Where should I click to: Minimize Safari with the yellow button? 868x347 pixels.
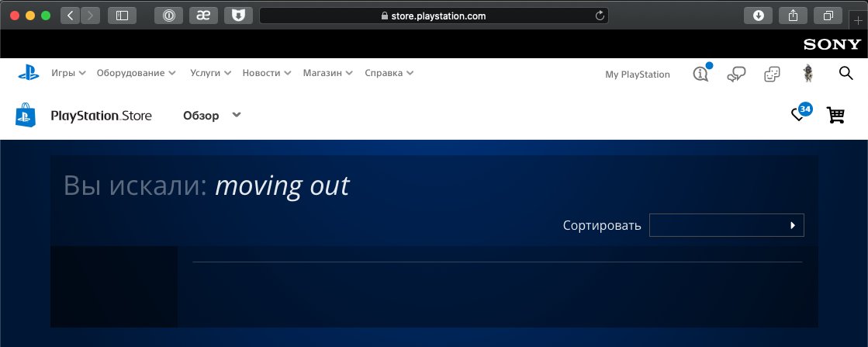[30, 16]
